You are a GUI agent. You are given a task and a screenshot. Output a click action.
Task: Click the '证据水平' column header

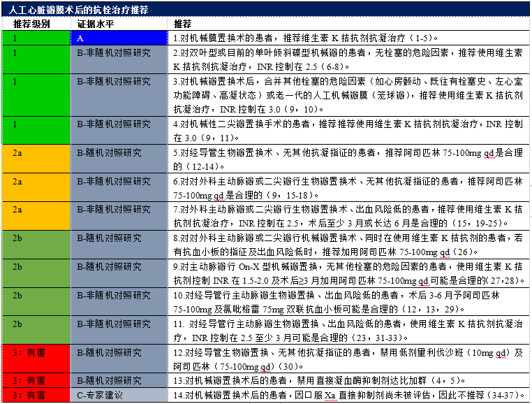point(96,24)
